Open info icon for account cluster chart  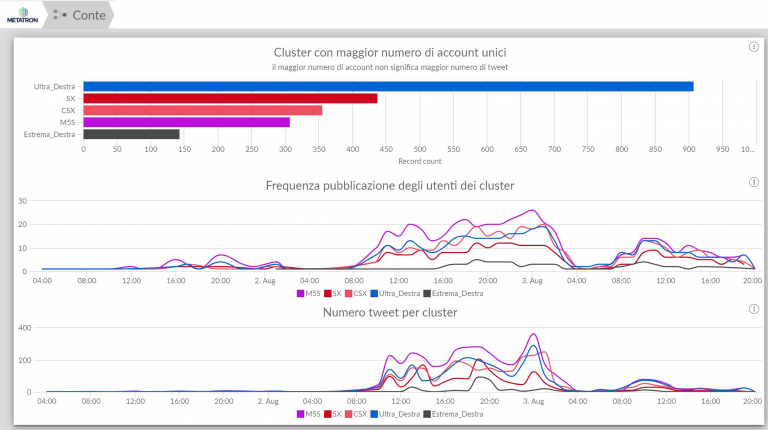tap(753, 47)
